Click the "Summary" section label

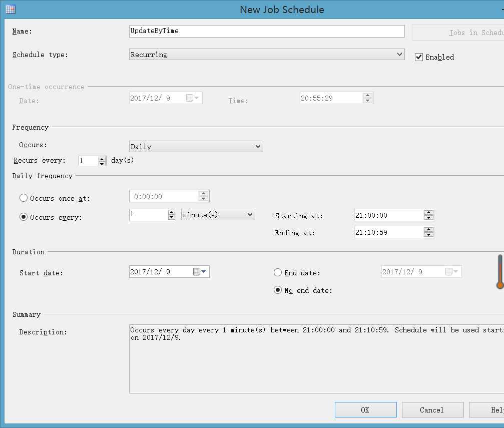[27, 314]
